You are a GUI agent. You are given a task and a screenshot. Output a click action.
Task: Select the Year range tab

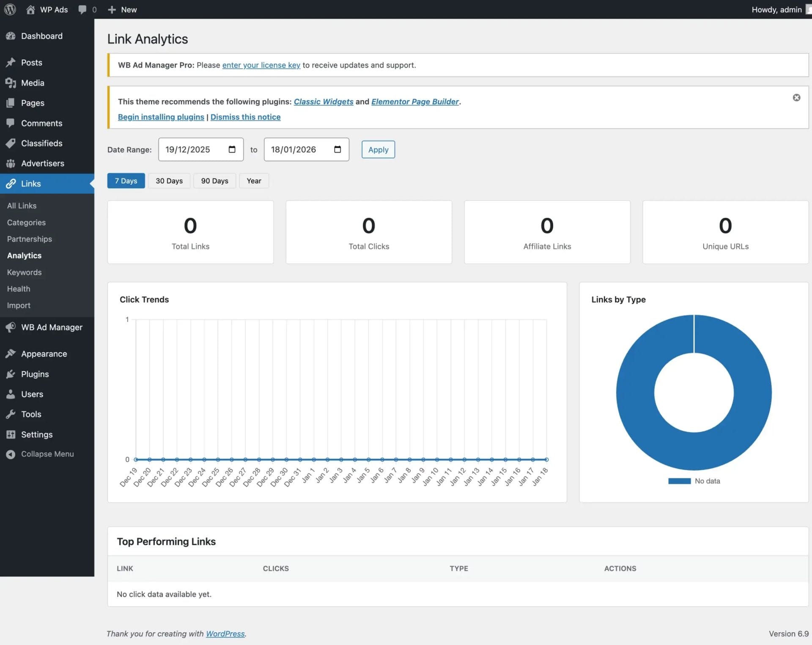point(254,181)
